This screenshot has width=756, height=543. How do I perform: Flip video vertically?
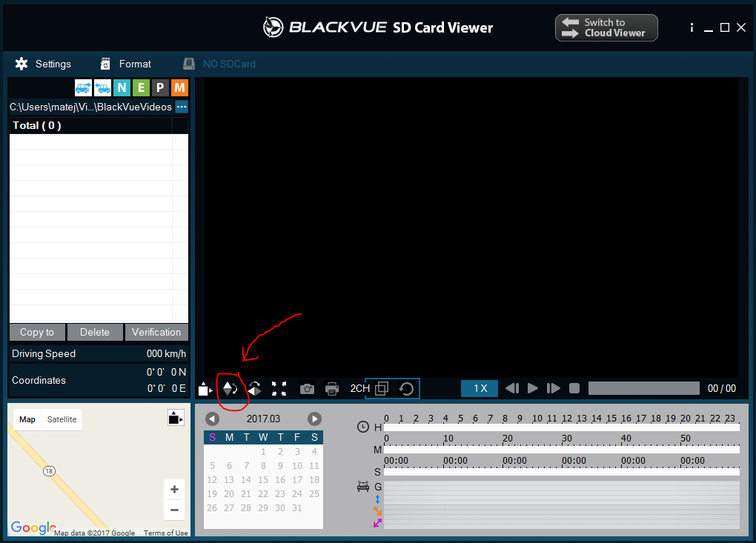point(231,388)
